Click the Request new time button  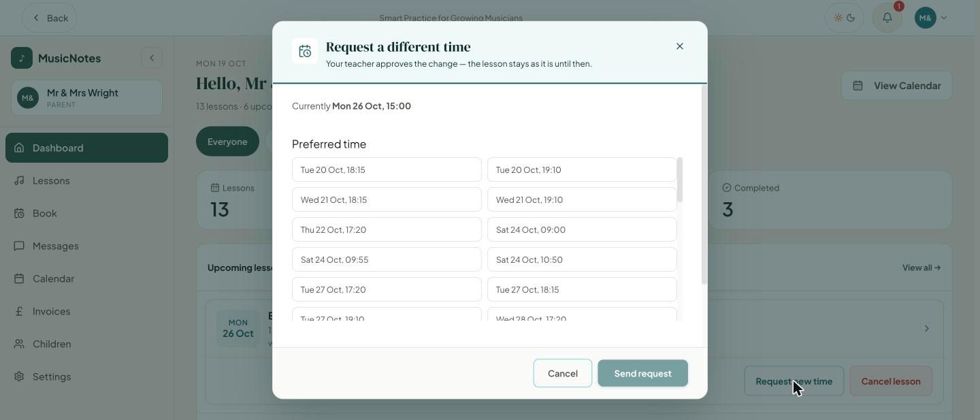click(794, 381)
